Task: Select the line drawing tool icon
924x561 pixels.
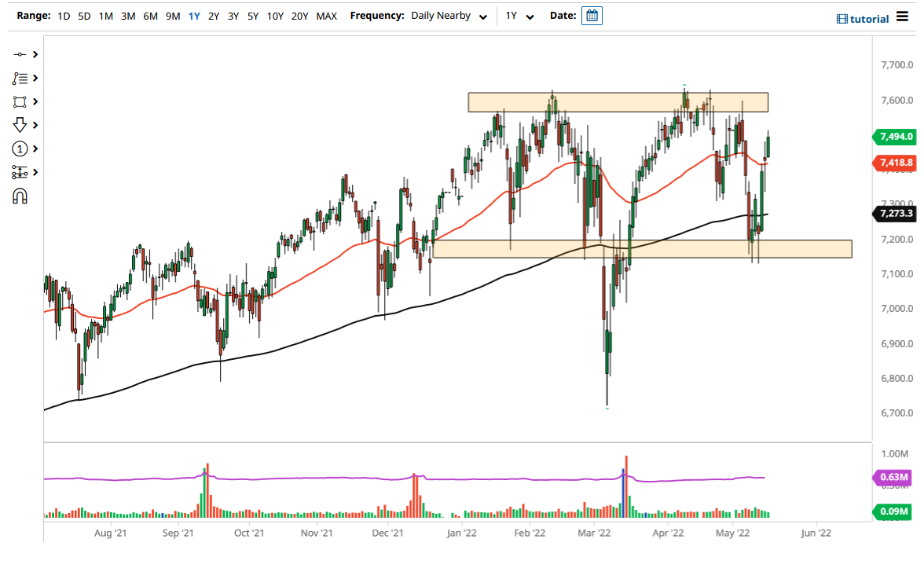Action: 20,54
